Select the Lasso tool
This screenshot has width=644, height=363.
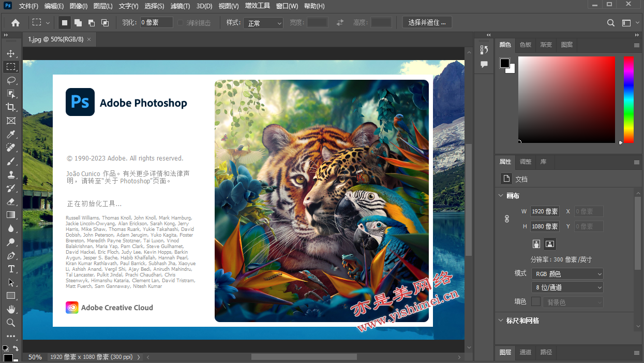click(x=11, y=80)
